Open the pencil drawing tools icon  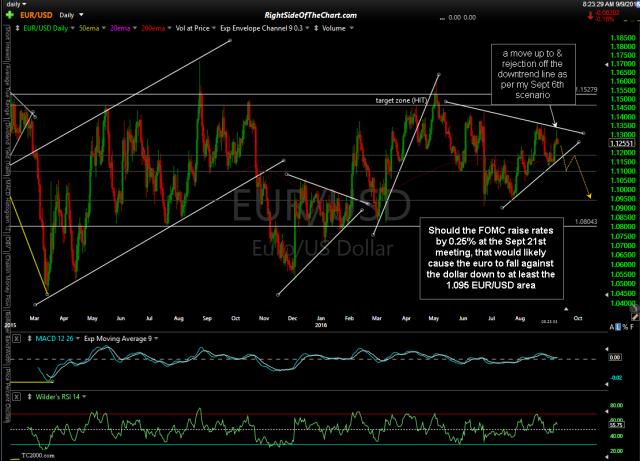pyautogui.click(x=635, y=316)
